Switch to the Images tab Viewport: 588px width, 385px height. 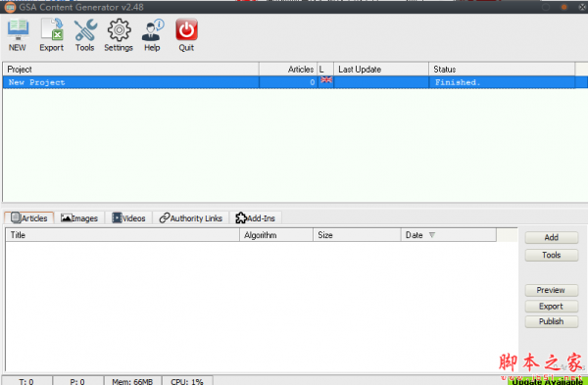(x=79, y=218)
